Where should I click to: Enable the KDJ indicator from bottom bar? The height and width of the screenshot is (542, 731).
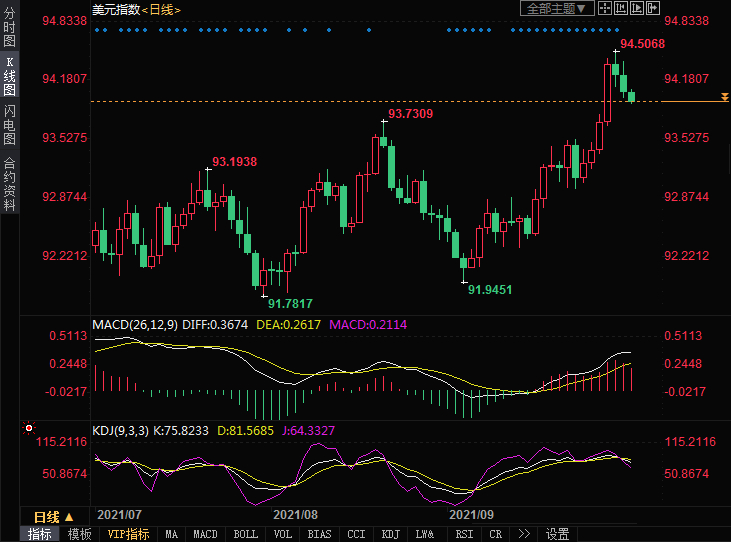tap(391, 534)
